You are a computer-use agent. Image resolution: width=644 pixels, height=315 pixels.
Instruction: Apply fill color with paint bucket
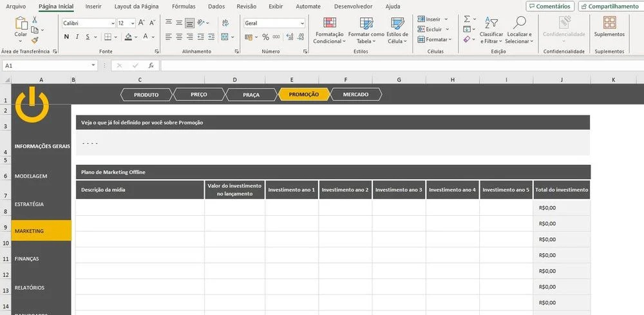pos(128,37)
